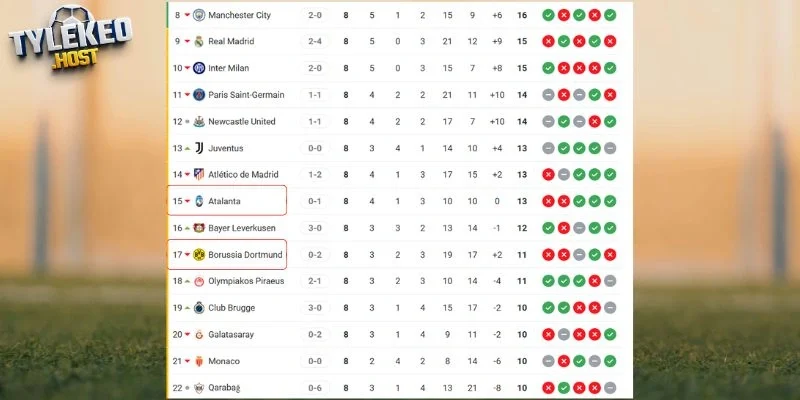Click the Real Madrid club crest
Image resolution: width=800 pixels, height=400 pixels.
coord(198,41)
